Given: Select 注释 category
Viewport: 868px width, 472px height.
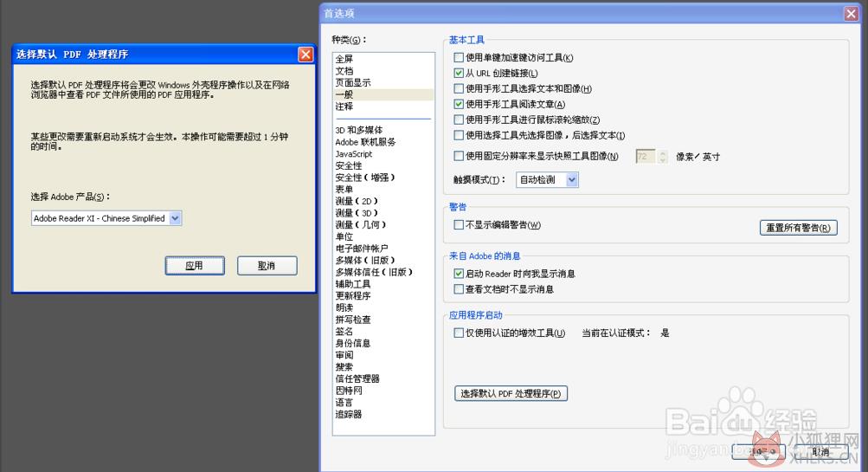Looking at the screenshot, I should click(x=344, y=107).
